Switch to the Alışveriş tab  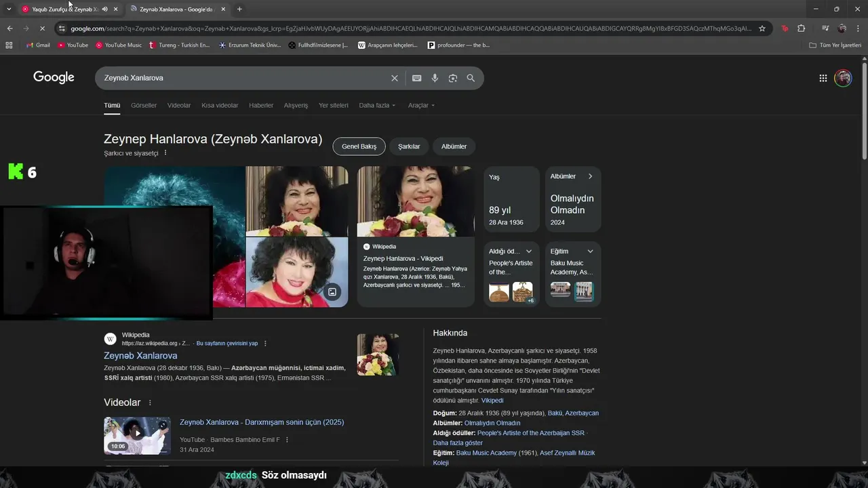[296, 105]
